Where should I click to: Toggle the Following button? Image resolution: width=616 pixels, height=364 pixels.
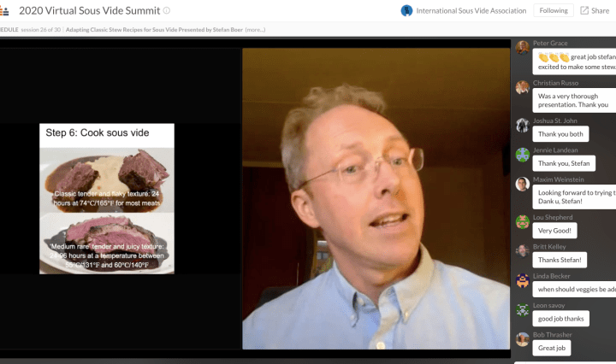pos(553,11)
